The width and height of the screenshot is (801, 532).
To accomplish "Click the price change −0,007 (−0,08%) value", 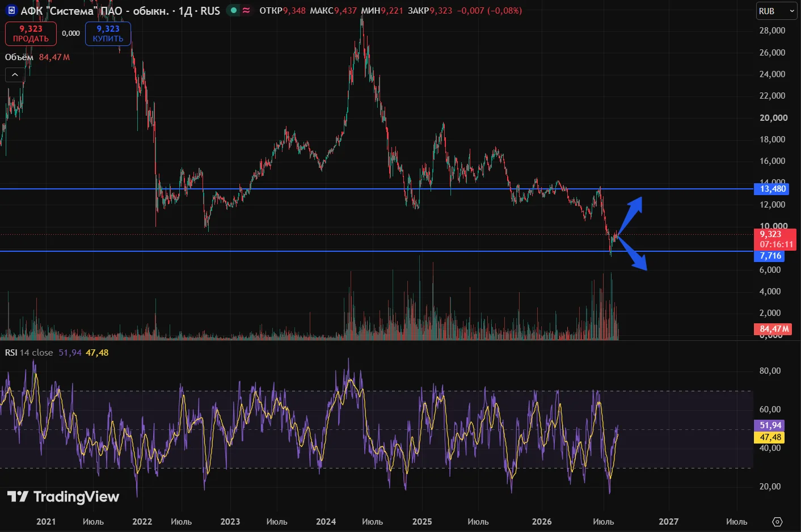I will (x=490, y=11).
